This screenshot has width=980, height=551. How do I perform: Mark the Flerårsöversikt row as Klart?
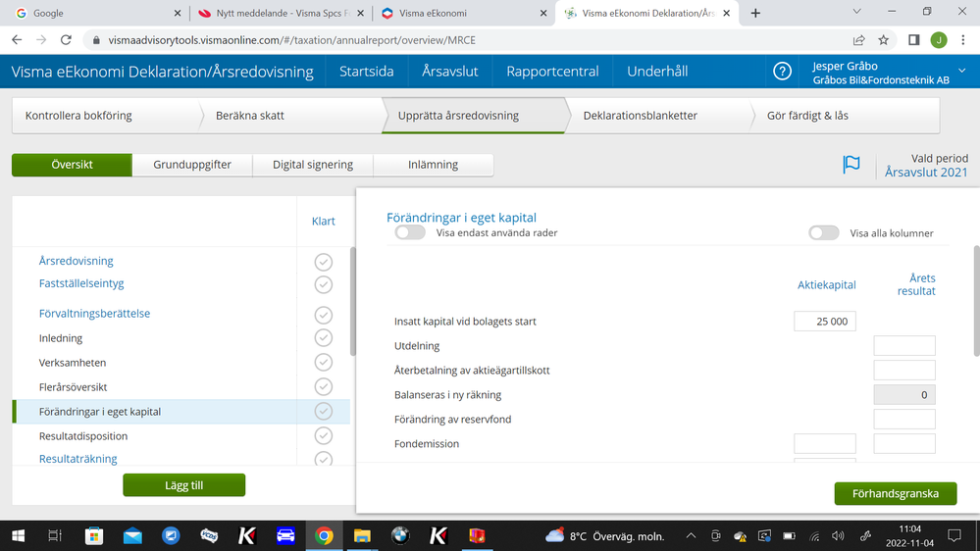tap(323, 387)
